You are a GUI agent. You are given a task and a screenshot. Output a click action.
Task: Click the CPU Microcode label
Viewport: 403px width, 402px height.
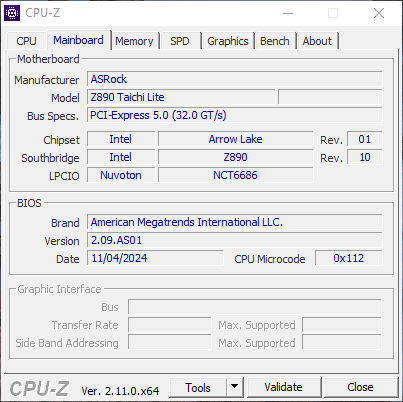[270, 259]
